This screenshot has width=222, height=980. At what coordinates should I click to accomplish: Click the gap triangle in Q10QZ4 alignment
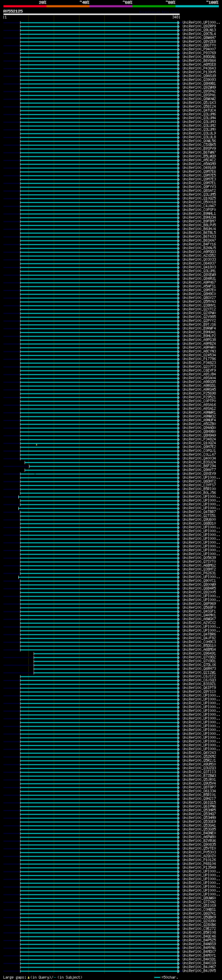pos(36,445)
